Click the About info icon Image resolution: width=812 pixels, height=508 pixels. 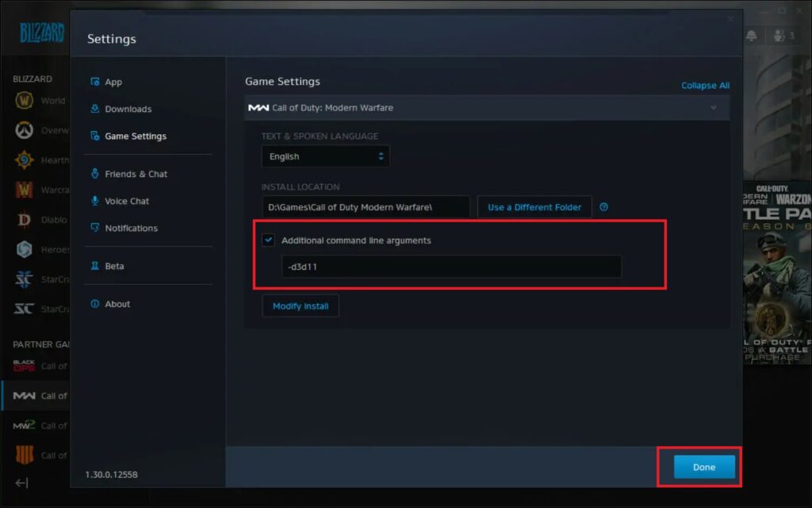tap(95, 303)
